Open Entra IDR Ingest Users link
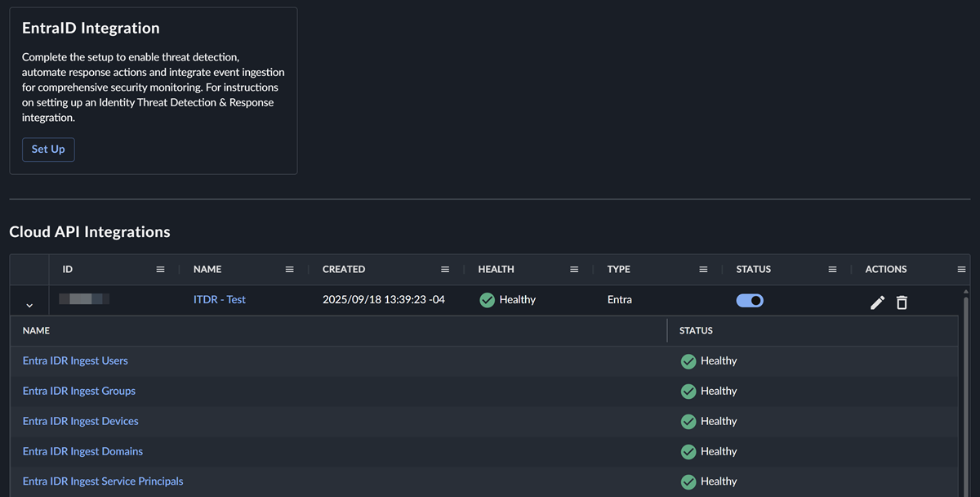Image resolution: width=980 pixels, height=497 pixels. point(75,360)
